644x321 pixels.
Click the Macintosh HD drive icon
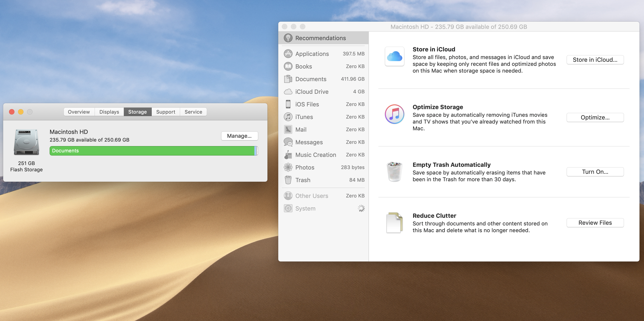coord(27,142)
